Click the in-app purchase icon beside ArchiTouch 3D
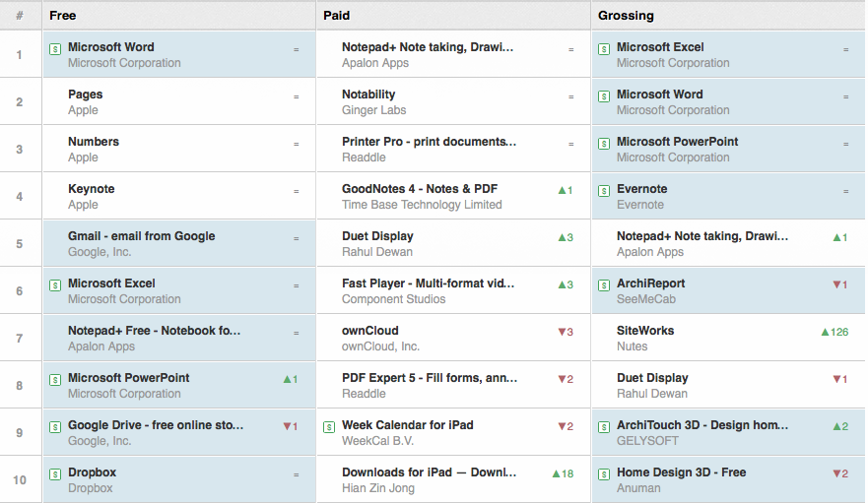The image size is (868, 503). [x=604, y=427]
